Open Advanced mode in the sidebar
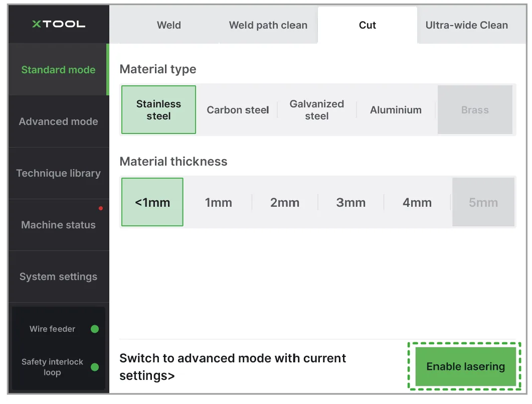Screen dimensions: 532x404 (x=58, y=121)
